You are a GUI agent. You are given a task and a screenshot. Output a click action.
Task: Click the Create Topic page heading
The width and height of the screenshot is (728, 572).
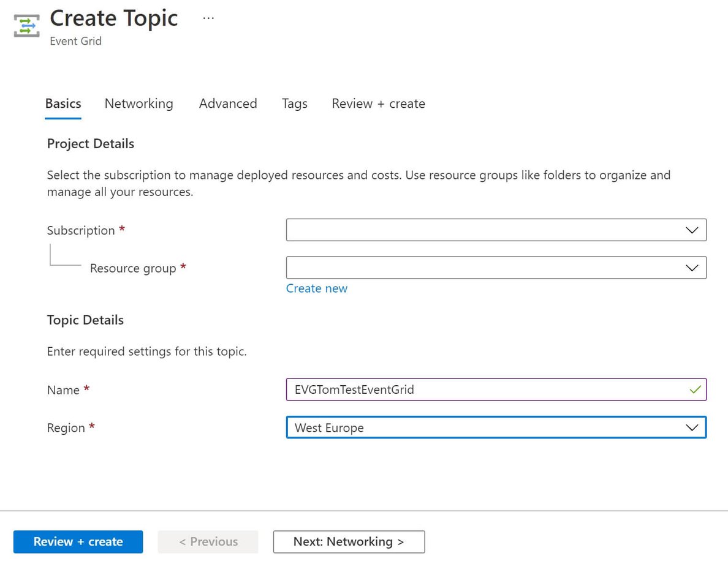click(x=114, y=18)
